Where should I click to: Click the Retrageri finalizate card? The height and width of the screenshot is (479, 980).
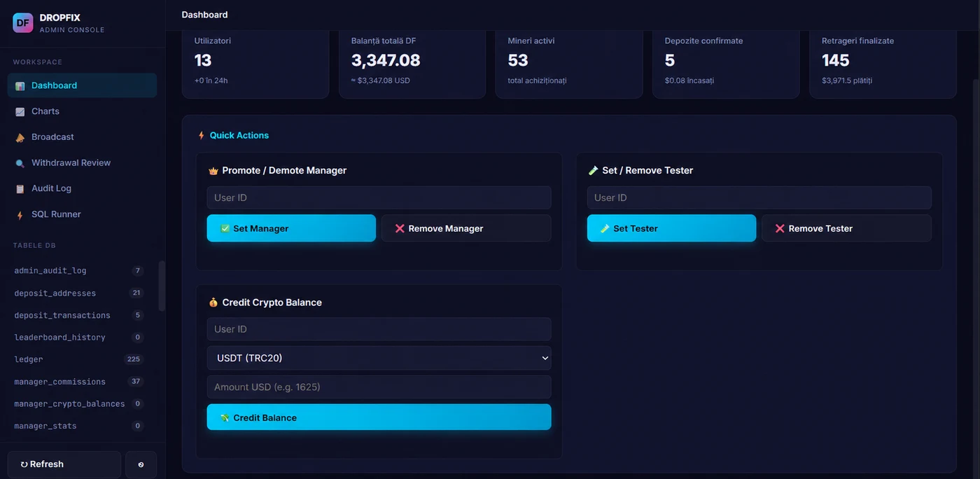coord(883,63)
